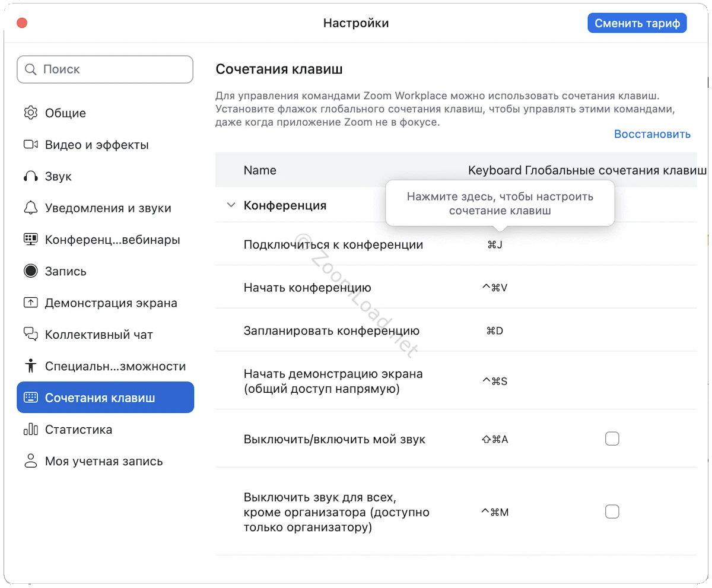Click the headphones icon for Звук
Screen dimensions: 712x588
pos(30,176)
